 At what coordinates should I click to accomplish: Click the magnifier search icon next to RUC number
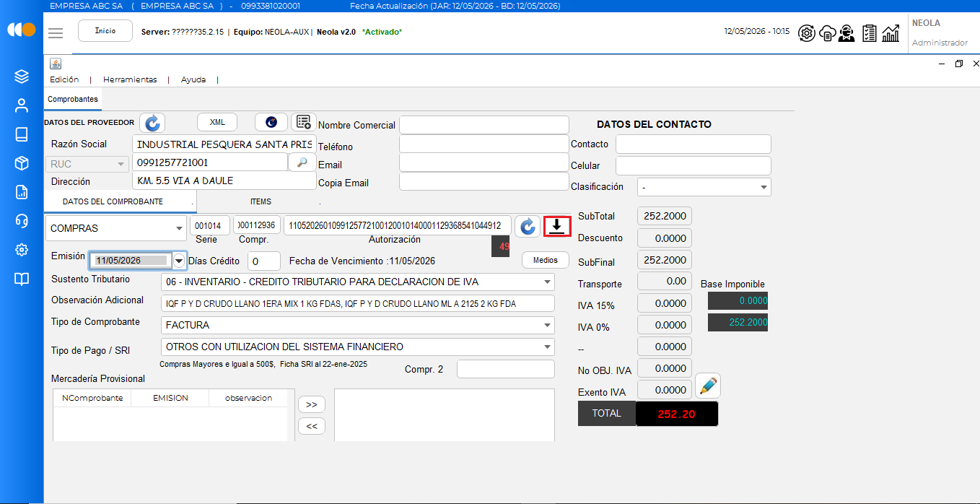pos(302,162)
